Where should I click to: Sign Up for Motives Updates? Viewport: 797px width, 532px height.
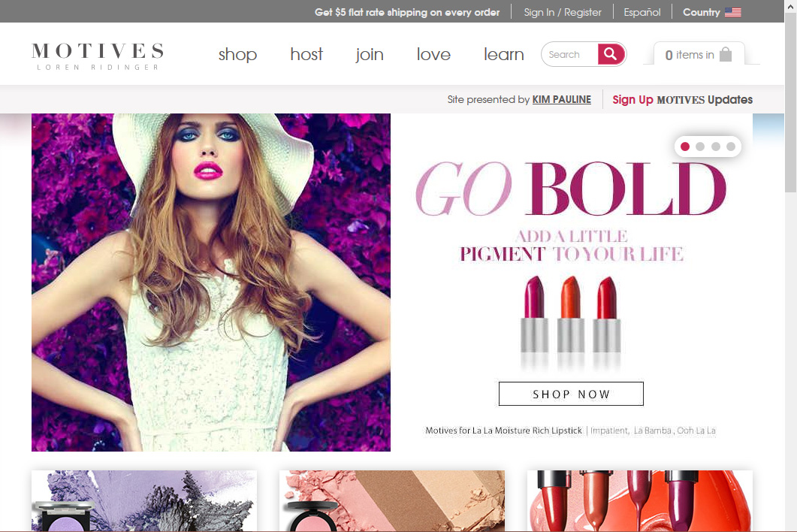coord(683,100)
